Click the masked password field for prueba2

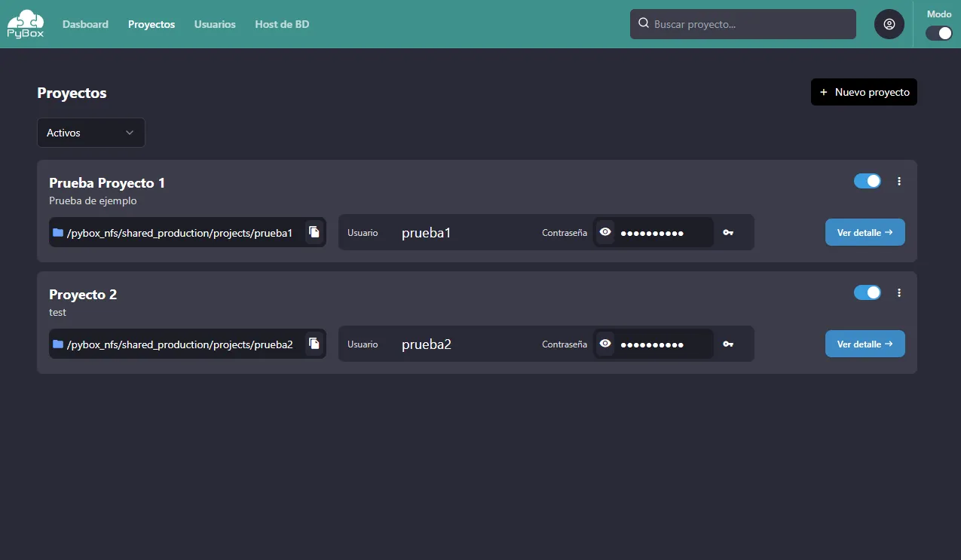click(x=653, y=344)
